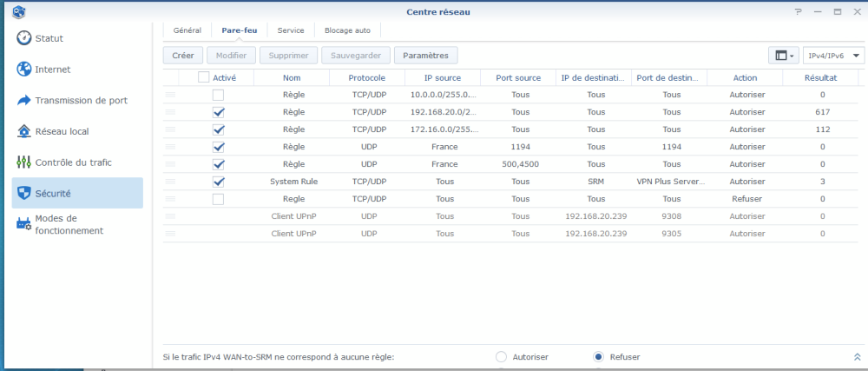Viewport: 868px width, 371px height.
Task: Select the Autoriser radio button
Action: point(501,356)
